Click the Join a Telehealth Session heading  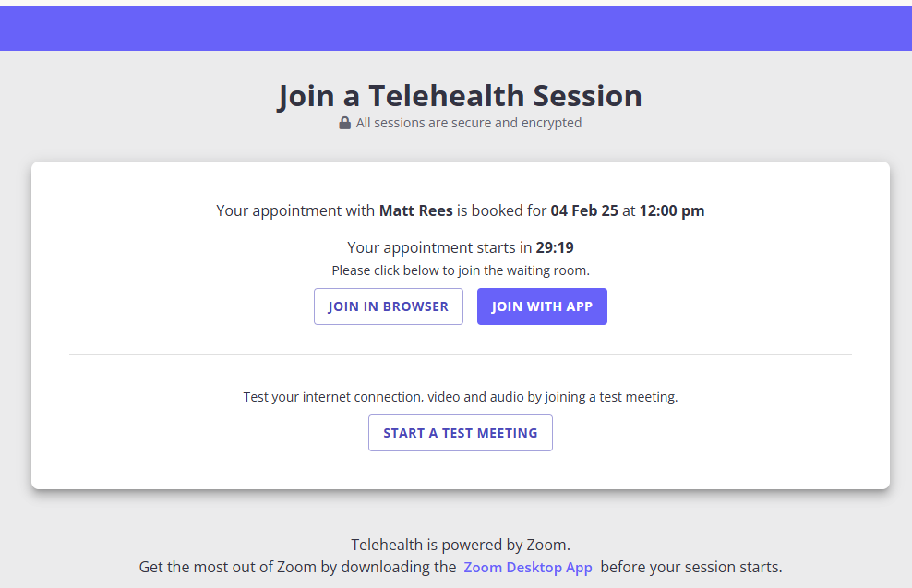(460, 95)
